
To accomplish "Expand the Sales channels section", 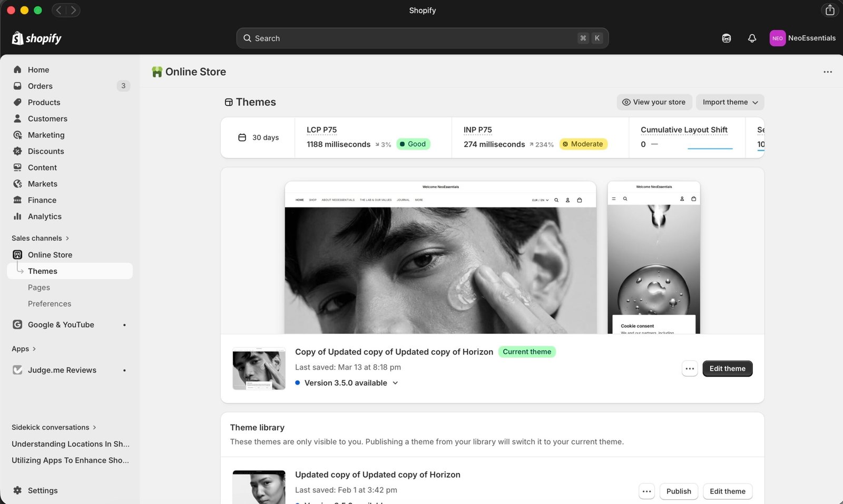I will click(x=40, y=238).
